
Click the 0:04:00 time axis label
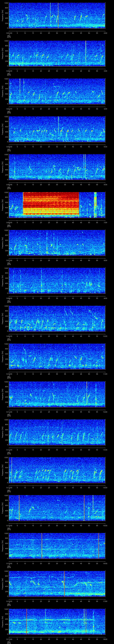pyautogui.click(x=9, y=147)
